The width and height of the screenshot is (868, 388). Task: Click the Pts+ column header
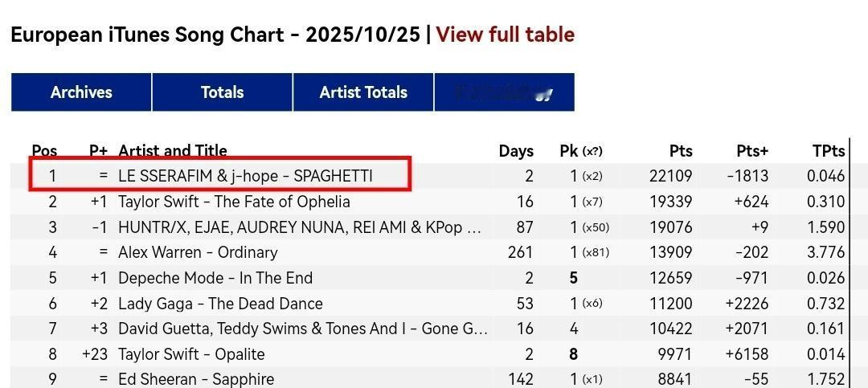pos(752,151)
